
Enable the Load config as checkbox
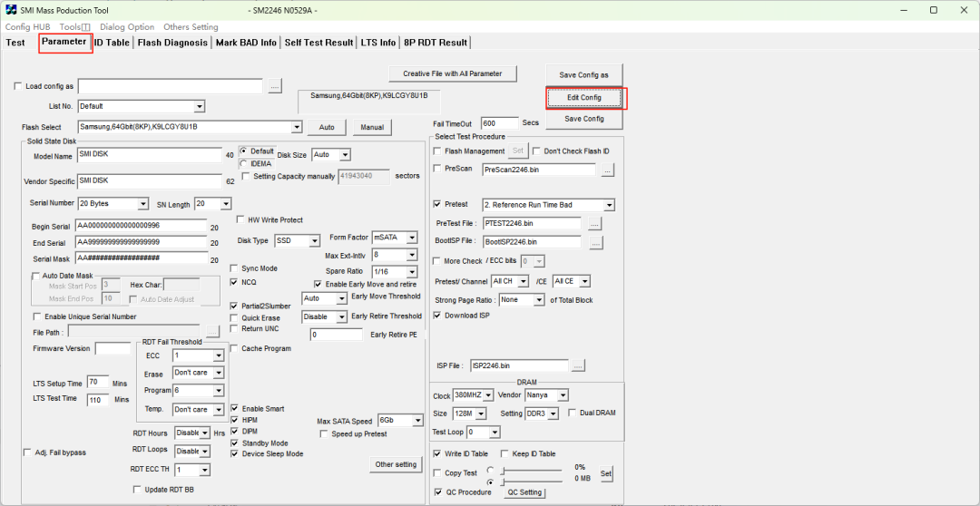[x=17, y=86]
